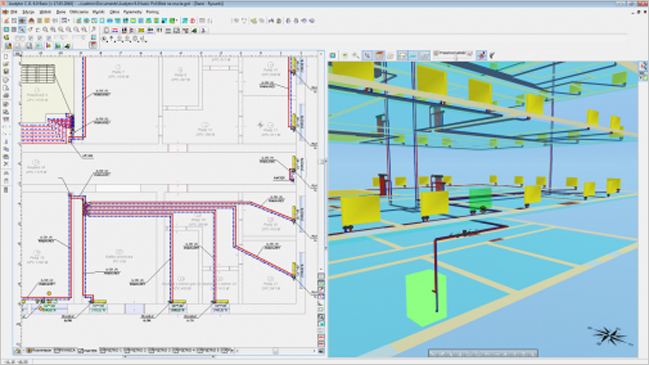Toggle the colorful highlighted button in 3D toolbar
This screenshot has height=365, width=649.
click(x=481, y=55)
